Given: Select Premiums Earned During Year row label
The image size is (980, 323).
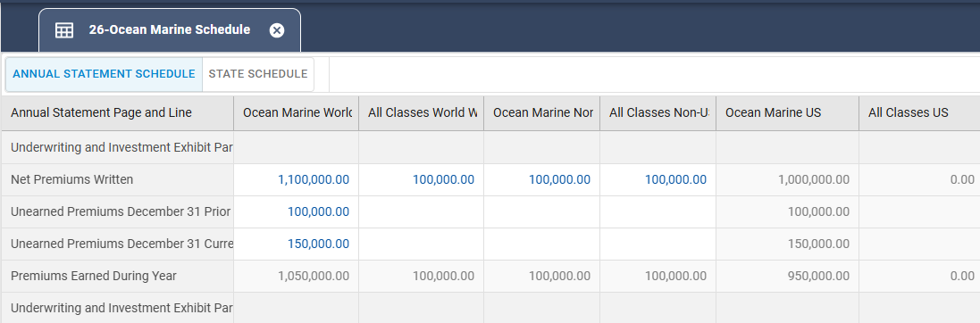Looking at the screenshot, I should 118,276.
